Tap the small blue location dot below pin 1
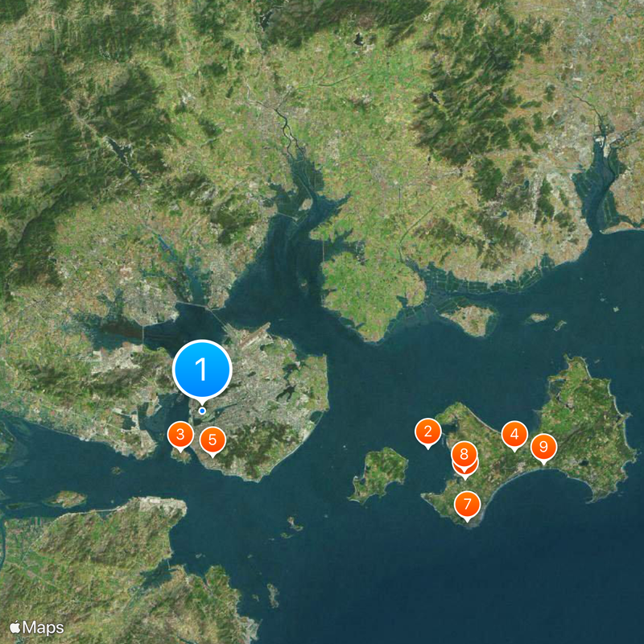This screenshot has width=644, height=644. pos(202,411)
